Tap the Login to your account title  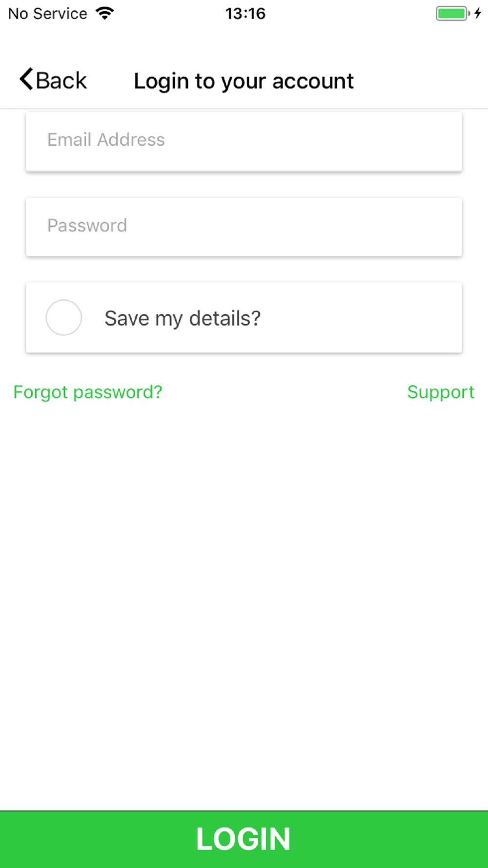[x=244, y=81]
